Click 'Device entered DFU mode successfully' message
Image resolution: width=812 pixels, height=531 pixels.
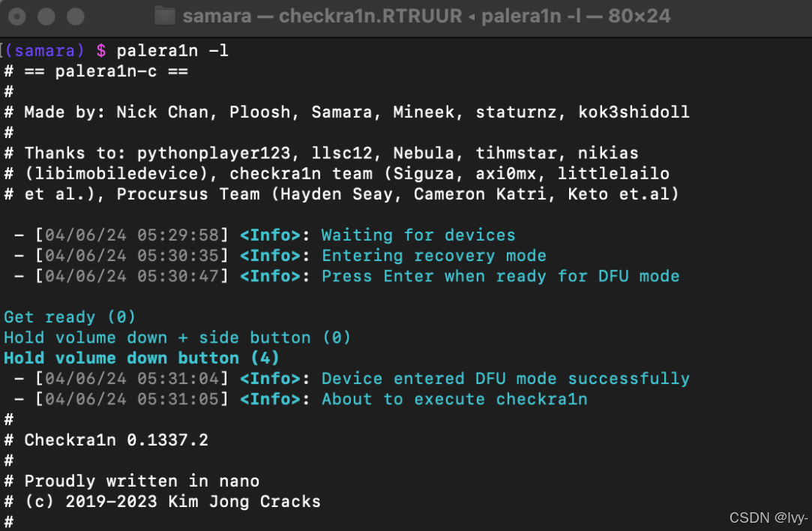505,379
